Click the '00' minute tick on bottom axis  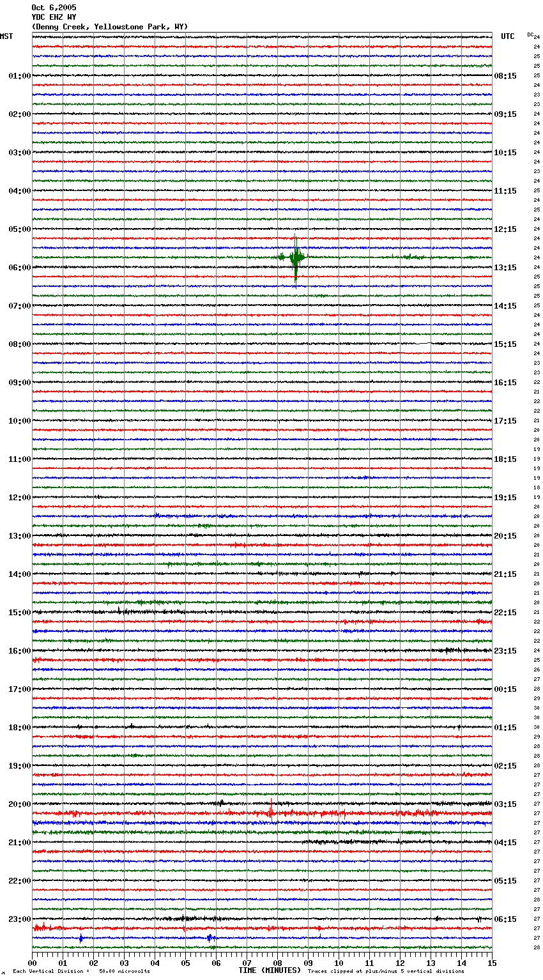tap(32, 963)
